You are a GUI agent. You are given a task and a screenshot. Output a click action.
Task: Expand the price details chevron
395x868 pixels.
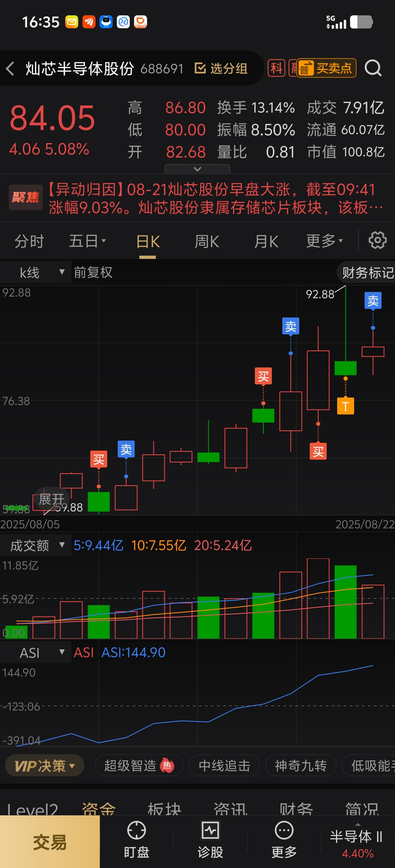[x=197, y=169]
